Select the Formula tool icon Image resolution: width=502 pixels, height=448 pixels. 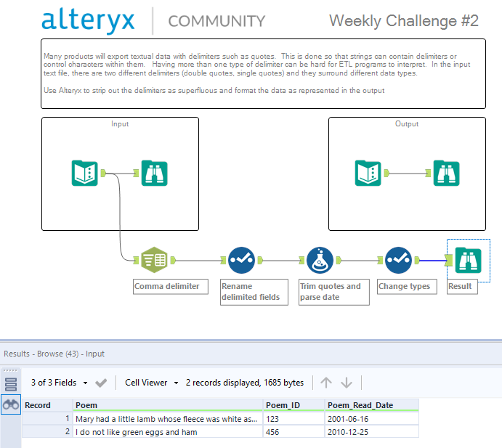320,260
